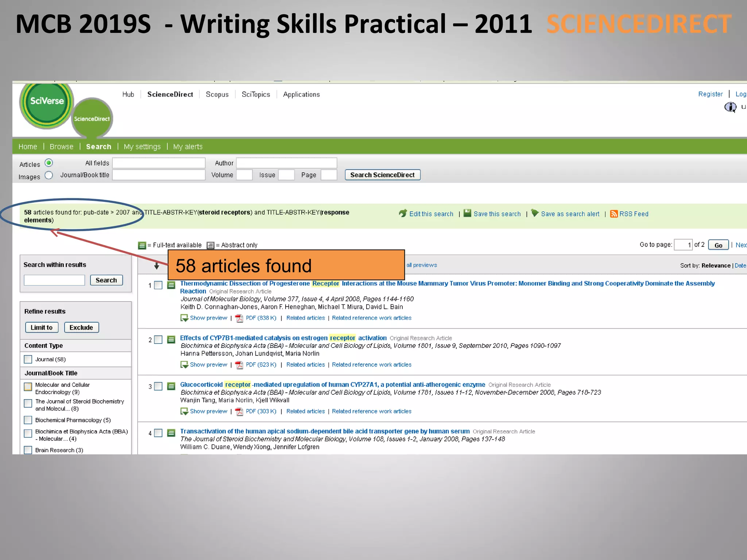Check Molecular and Cellular Endocrinology (9) filter

point(28,386)
